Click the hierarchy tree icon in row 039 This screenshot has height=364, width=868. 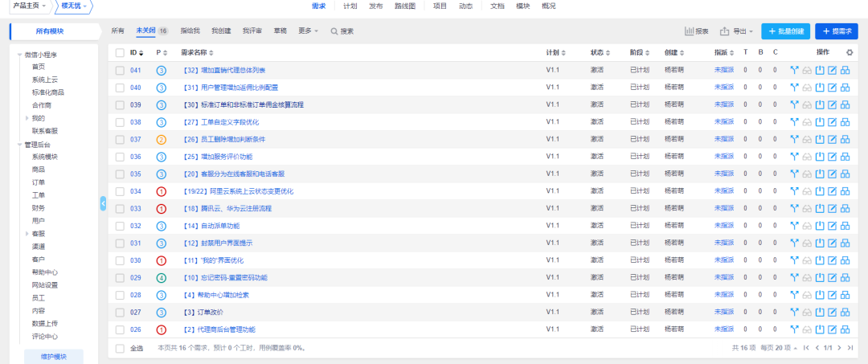pyautogui.click(x=845, y=104)
